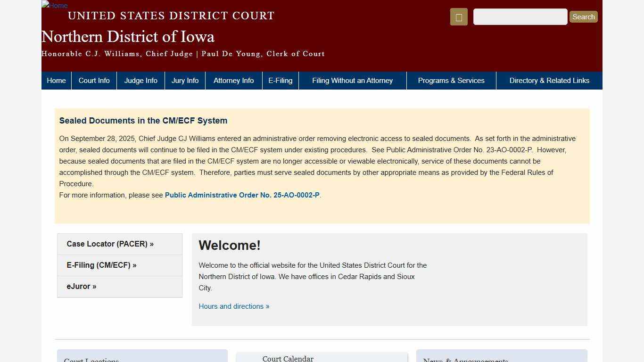Open the Filing Without an Attorney menu
This screenshot has height=362, width=644.
[x=352, y=80]
